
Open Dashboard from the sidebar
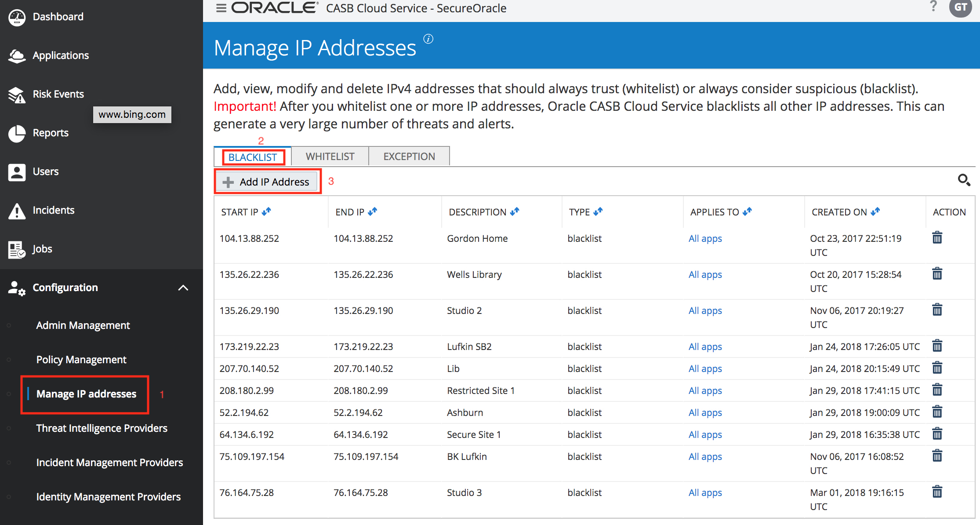point(58,17)
